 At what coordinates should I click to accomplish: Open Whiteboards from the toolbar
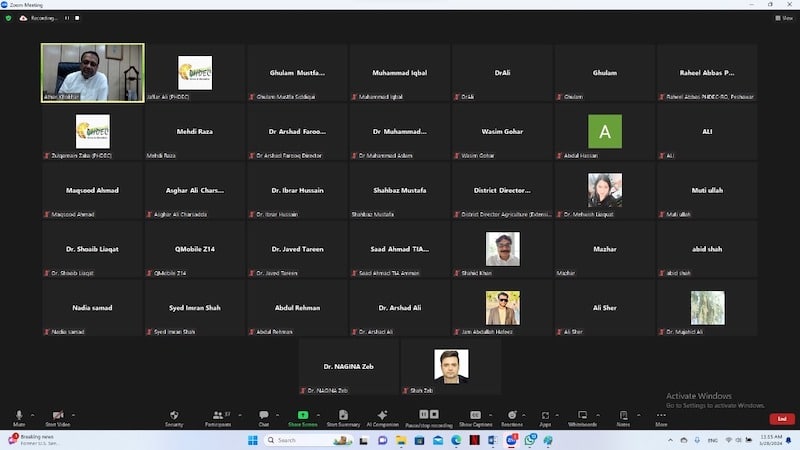coord(582,415)
